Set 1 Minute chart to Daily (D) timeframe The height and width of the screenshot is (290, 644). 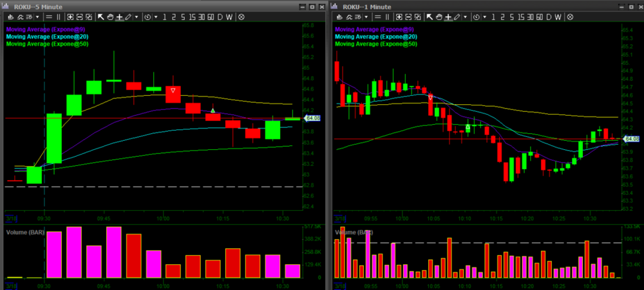click(548, 17)
